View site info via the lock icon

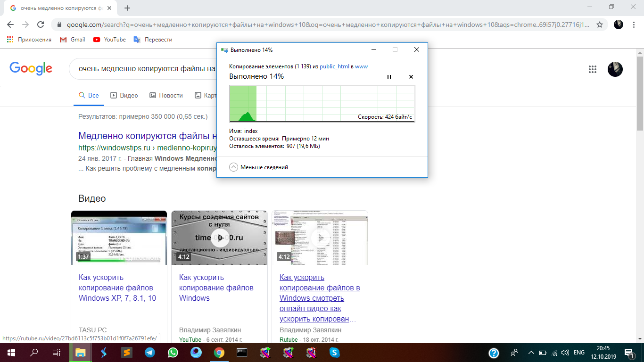pos(59,25)
